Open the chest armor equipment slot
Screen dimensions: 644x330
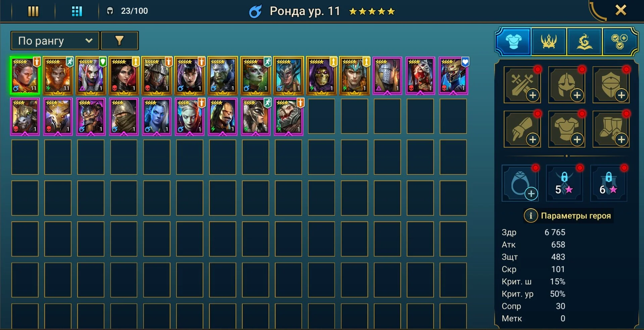566,129
